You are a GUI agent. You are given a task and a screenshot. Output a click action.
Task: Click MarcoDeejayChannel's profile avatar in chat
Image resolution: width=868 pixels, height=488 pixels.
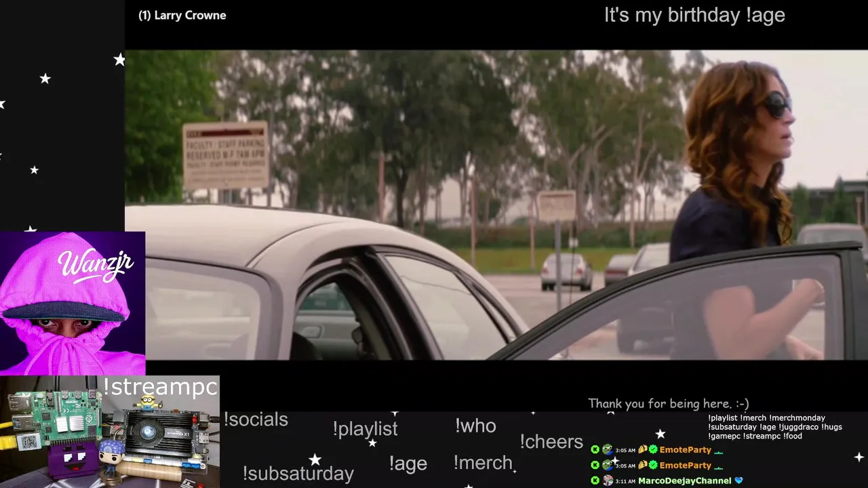[608, 481]
